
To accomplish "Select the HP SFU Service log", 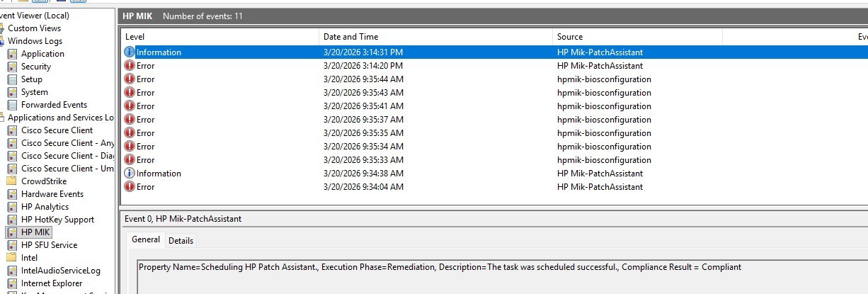I will (x=49, y=245).
